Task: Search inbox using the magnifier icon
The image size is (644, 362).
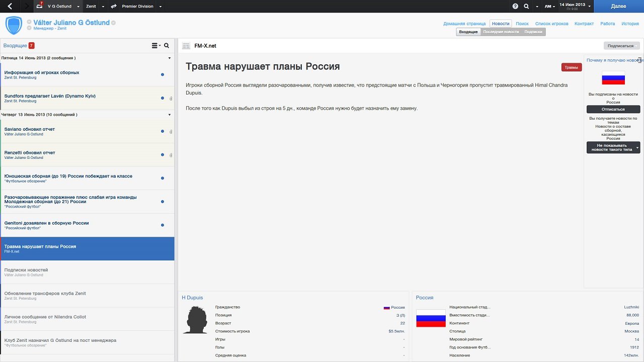Action: pyautogui.click(x=167, y=46)
